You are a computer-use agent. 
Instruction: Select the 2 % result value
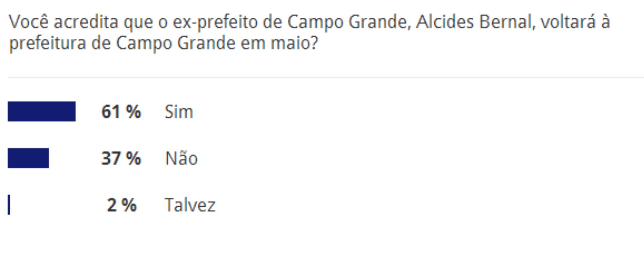(x=122, y=205)
